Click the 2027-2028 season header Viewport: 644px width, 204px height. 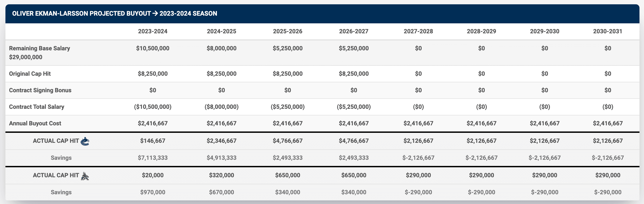(x=418, y=31)
